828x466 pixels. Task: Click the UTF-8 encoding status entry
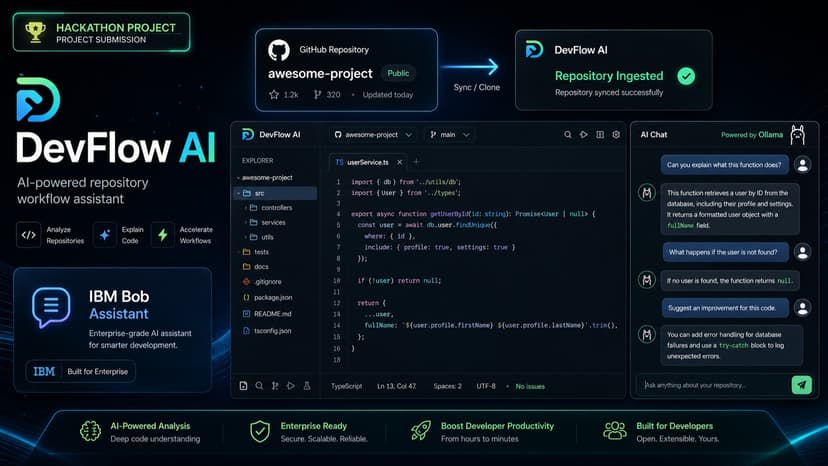[x=486, y=386]
